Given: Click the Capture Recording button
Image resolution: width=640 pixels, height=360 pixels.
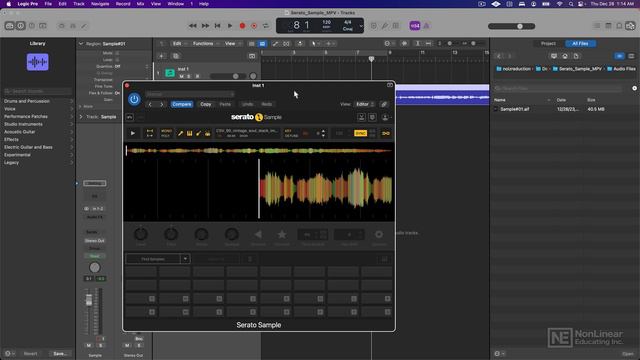Looking at the screenshot, I should 254,26.
